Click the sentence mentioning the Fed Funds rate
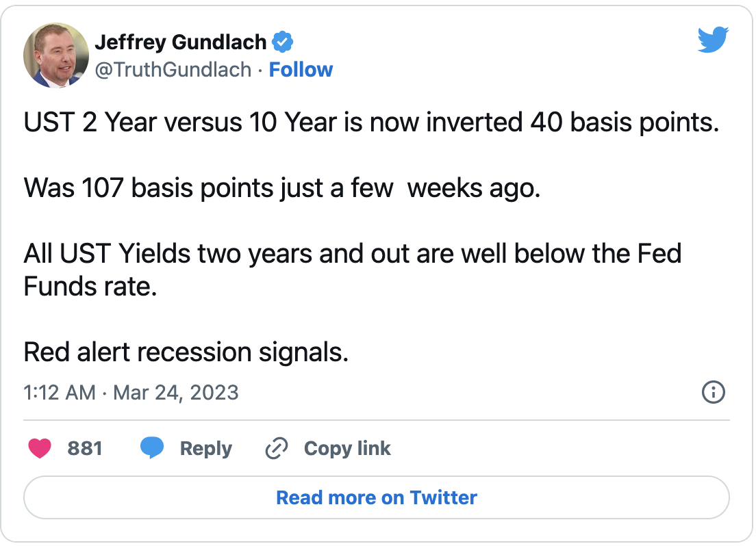 click(352, 270)
